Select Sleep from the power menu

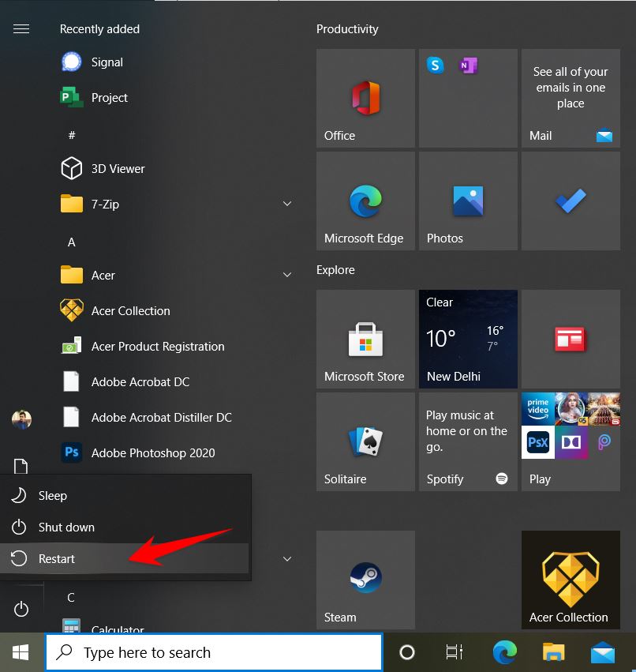coord(124,495)
